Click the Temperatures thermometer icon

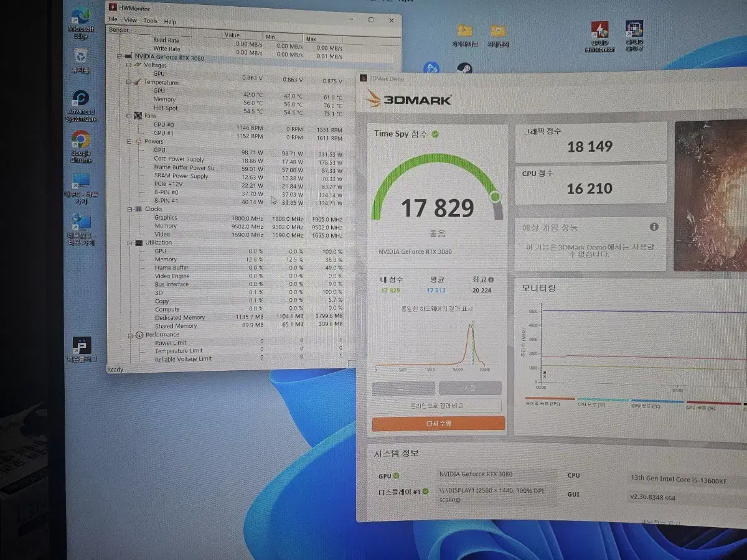pyautogui.click(x=138, y=82)
